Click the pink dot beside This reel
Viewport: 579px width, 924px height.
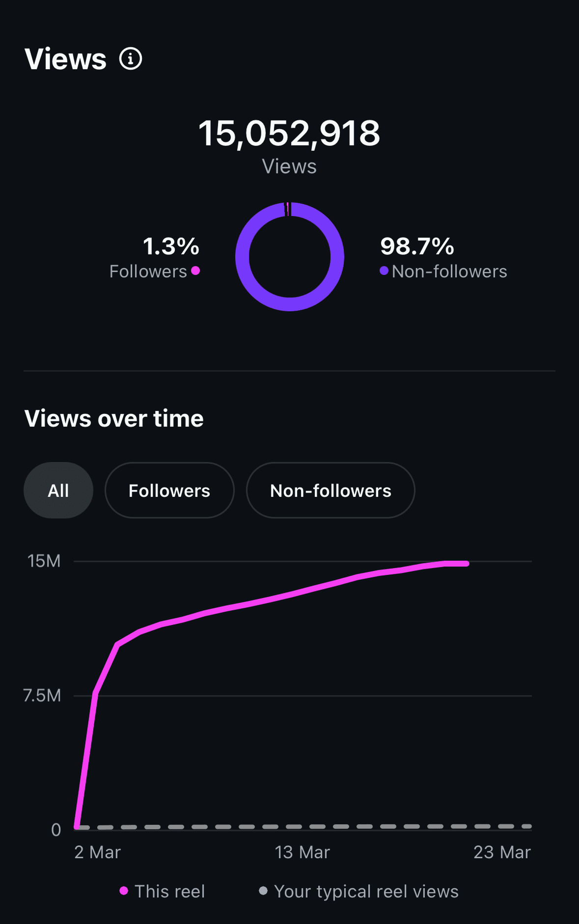(124, 891)
